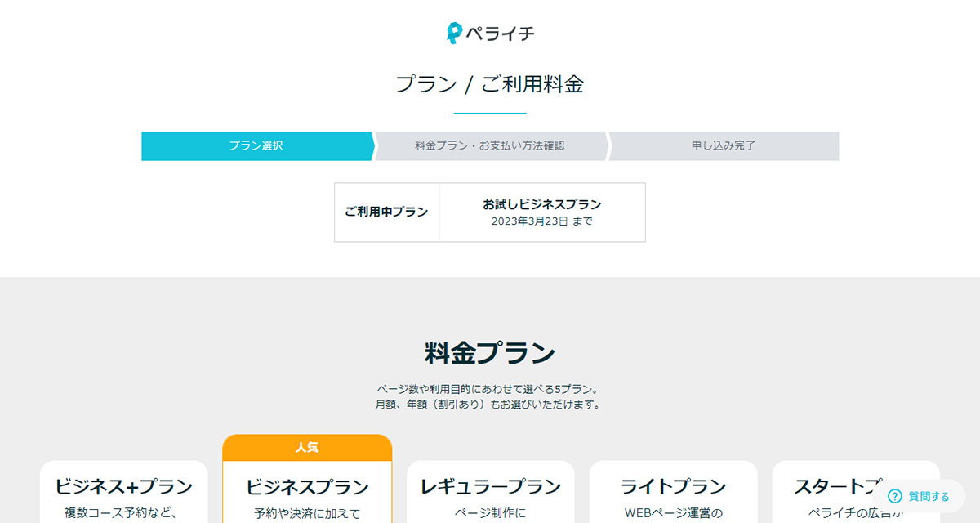Choose the レギュラープラン card

click(491, 491)
